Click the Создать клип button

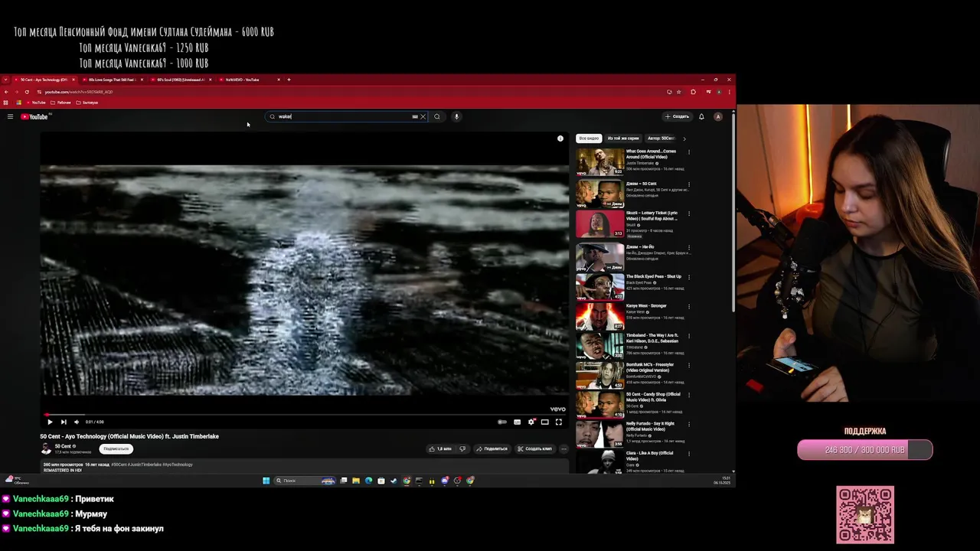pos(534,448)
